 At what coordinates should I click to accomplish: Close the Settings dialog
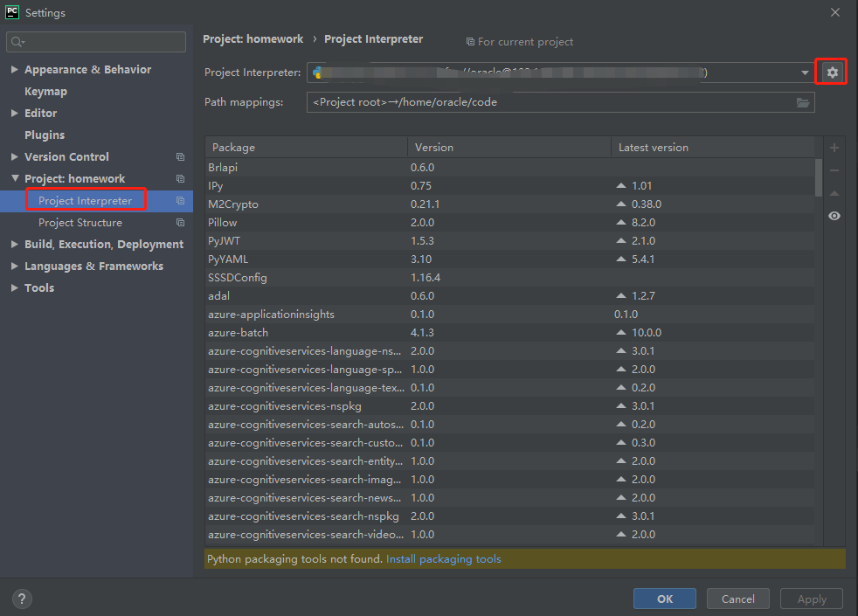pyautogui.click(x=835, y=12)
